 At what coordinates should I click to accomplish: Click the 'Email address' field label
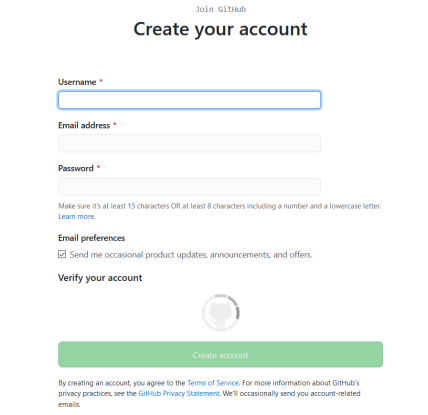tap(84, 125)
